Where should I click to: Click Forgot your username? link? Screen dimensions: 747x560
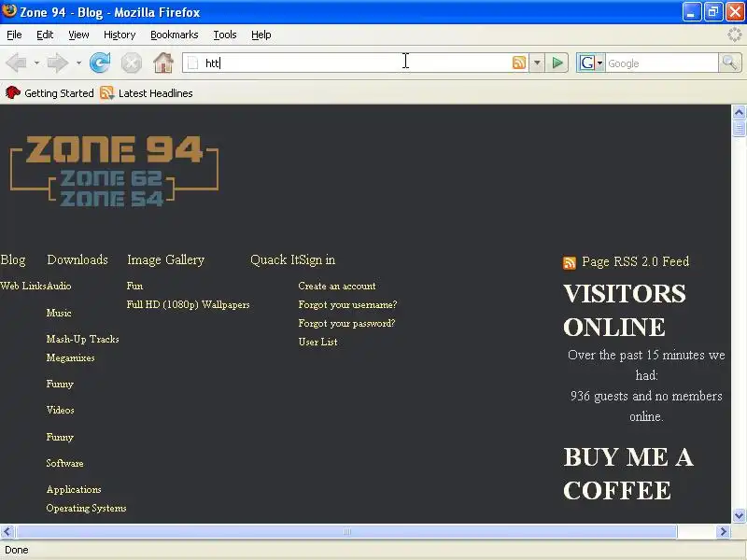click(x=347, y=305)
